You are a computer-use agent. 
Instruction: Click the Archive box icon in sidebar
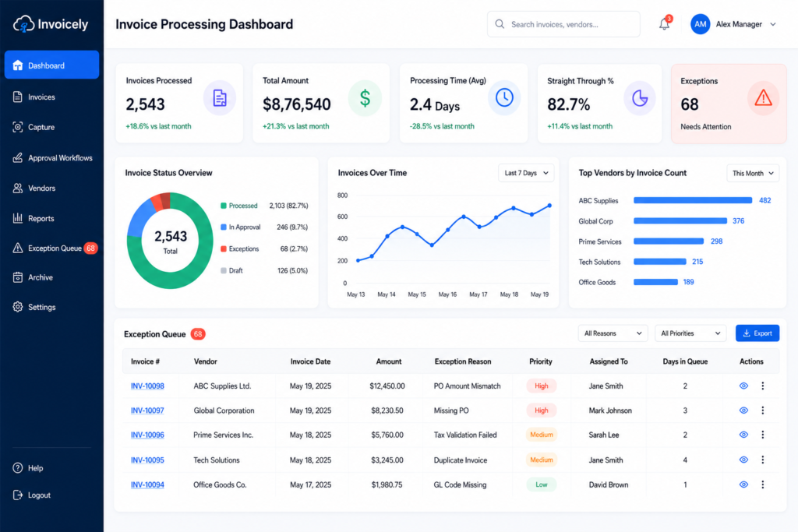18,277
